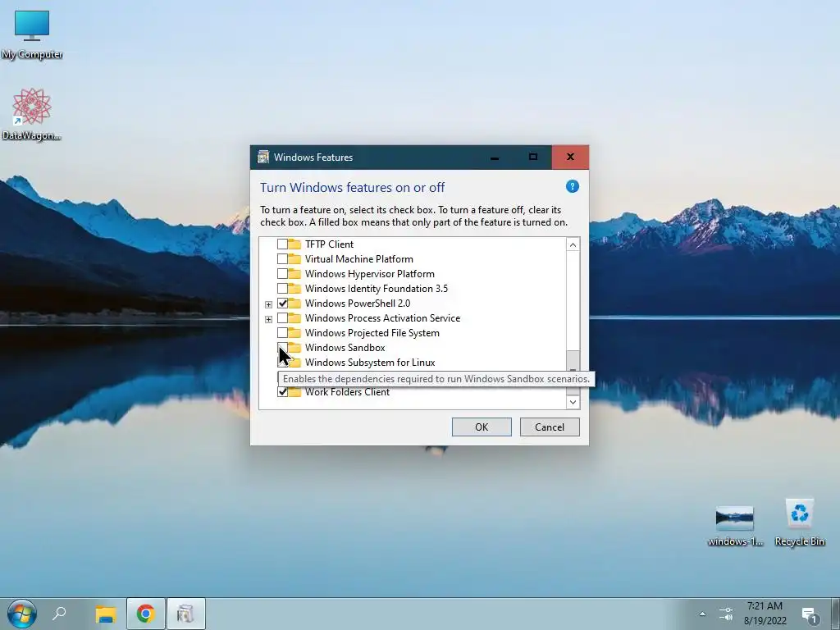Enable the Windows Projected File System checkbox
The width and height of the screenshot is (840, 630).
[x=282, y=333]
